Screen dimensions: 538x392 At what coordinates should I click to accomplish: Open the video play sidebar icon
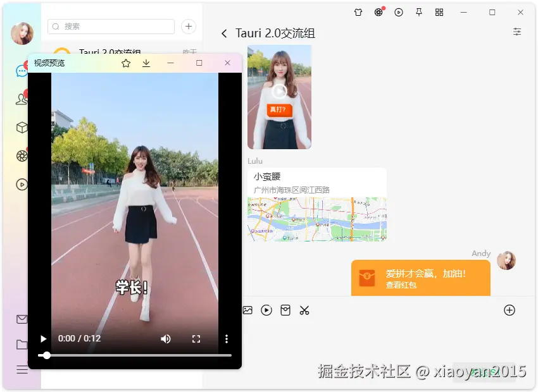point(22,185)
